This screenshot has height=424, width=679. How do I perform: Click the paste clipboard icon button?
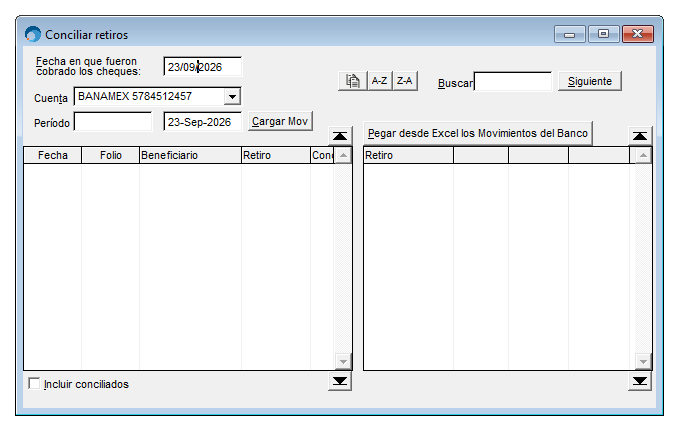click(352, 81)
